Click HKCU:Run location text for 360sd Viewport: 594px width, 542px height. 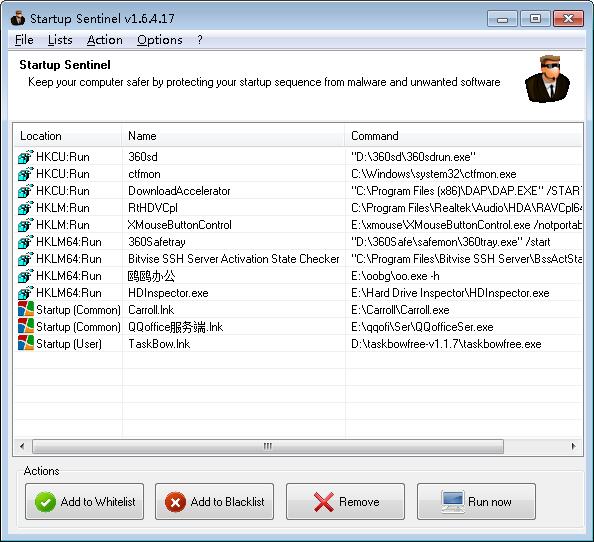pyautogui.click(x=63, y=157)
